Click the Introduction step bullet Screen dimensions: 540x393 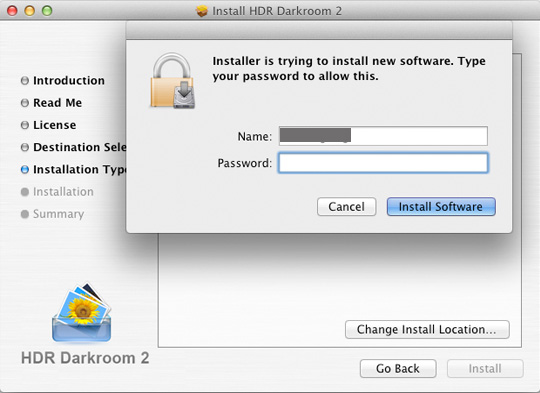tap(25, 81)
